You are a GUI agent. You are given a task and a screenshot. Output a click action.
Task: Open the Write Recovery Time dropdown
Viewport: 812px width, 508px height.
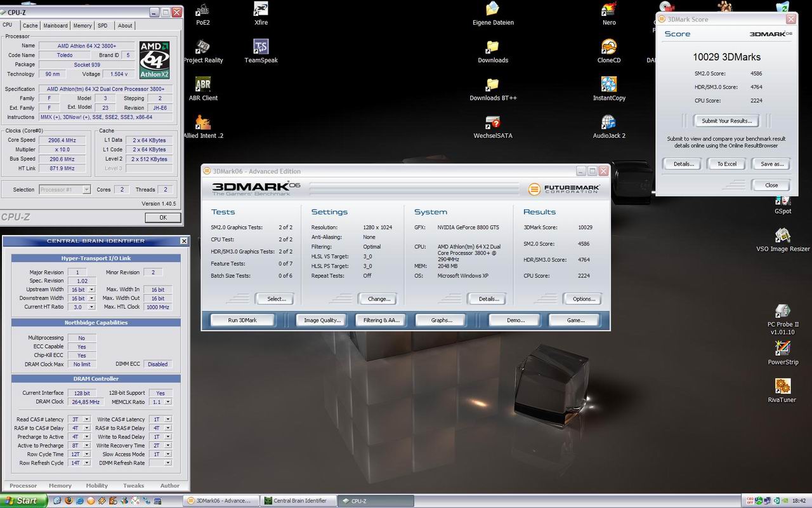168,446
